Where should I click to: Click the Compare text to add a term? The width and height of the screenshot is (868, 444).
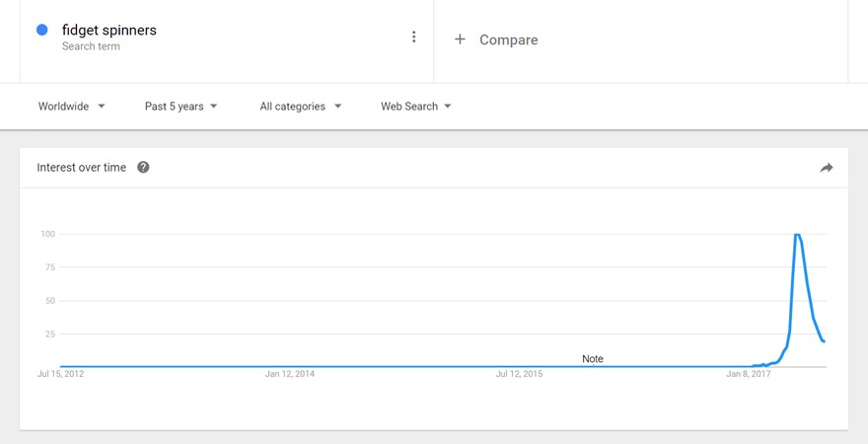(508, 40)
